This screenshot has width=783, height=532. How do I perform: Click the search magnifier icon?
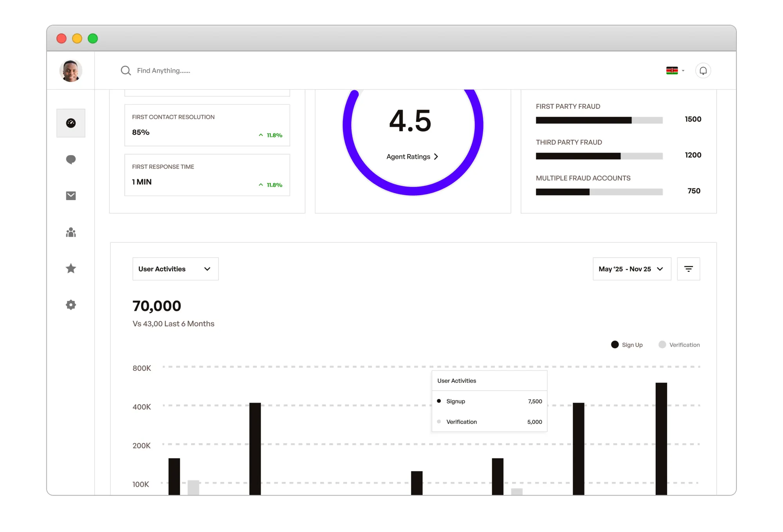pyautogui.click(x=126, y=70)
